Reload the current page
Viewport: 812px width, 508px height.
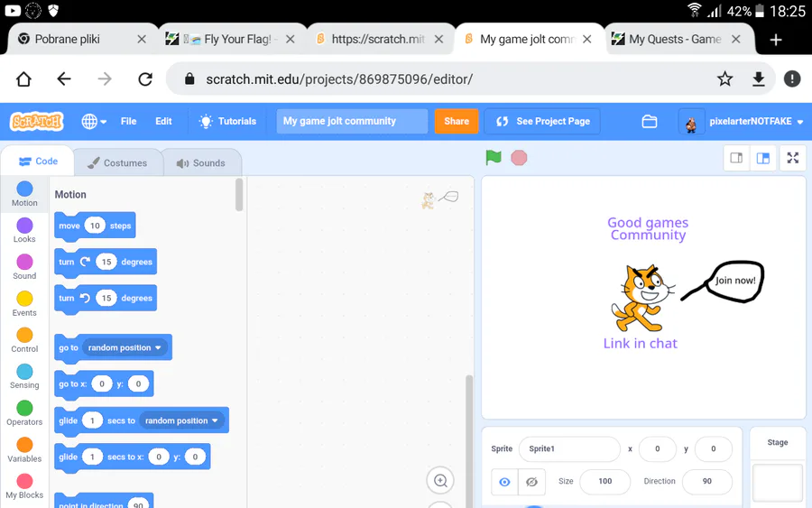click(145, 79)
